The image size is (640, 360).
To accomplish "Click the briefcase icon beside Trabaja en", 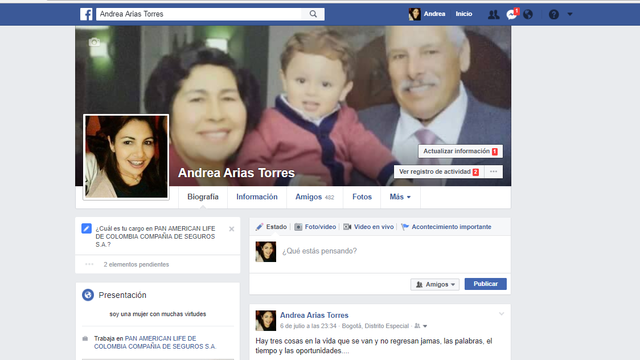I will click(85, 339).
